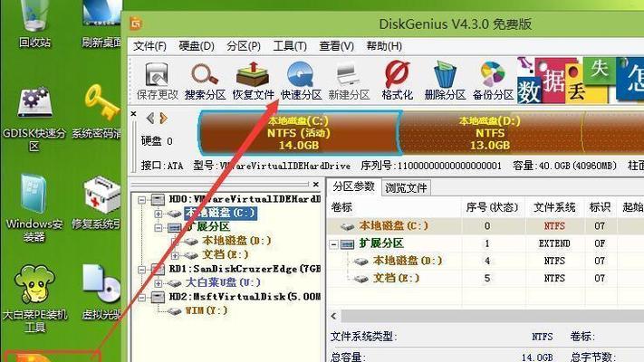Switch to the Browse Files (浏览文件) tab
644x362 pixels.
(x=406, y=188)
